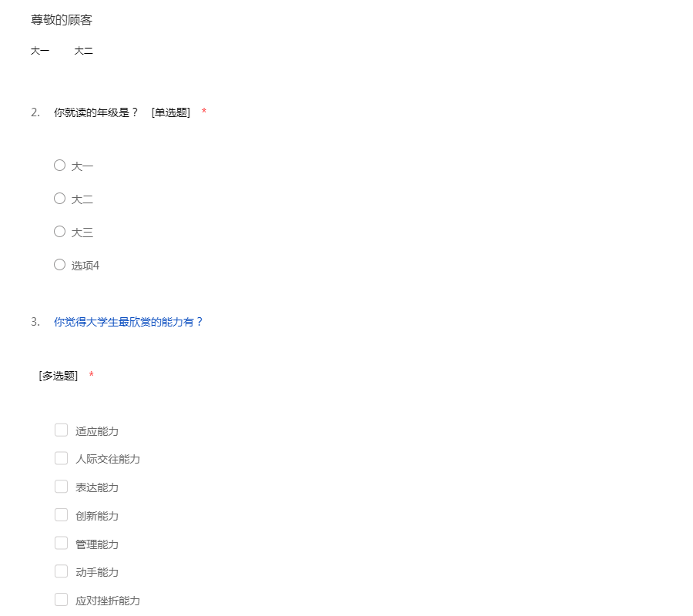Click the small 大二 text under the heading
This screenshot has height=616, width=693.
click(x=84, y=52)
